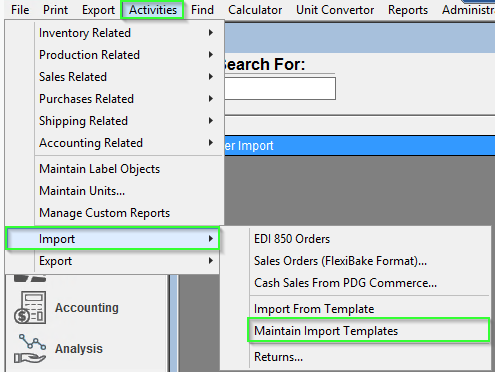Open the Activities menu

153,10
